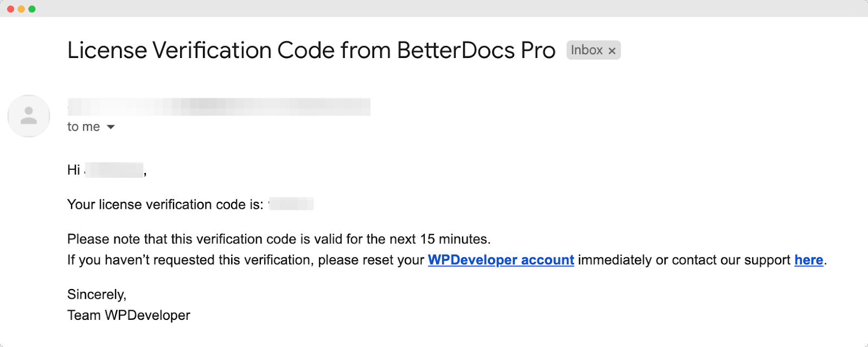Open the 'WPDeveloper account' link

501,260
